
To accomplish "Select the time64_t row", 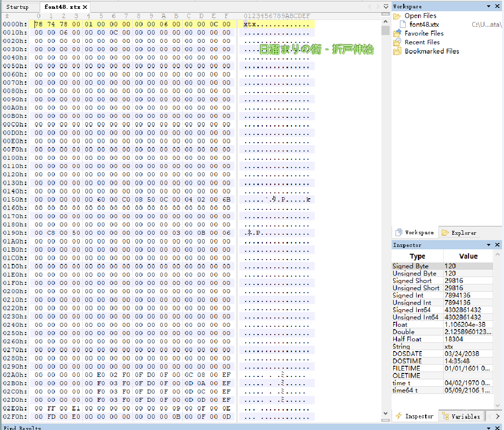I will (442, 390).
